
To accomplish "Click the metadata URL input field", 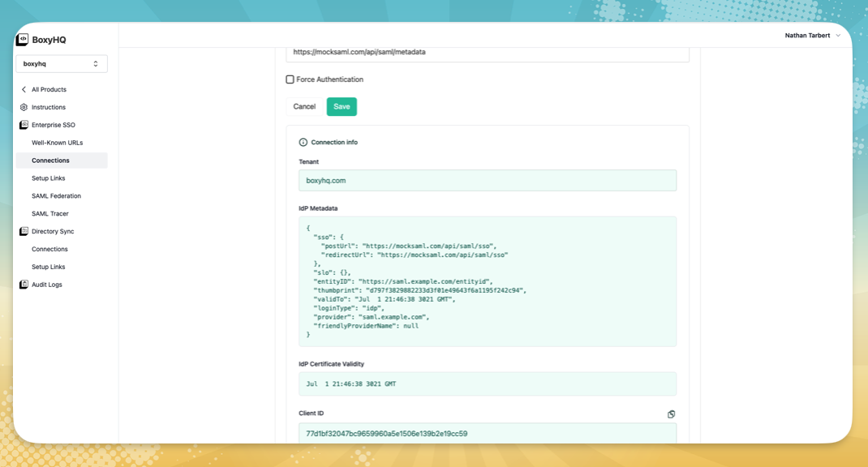I will (488, 54).
